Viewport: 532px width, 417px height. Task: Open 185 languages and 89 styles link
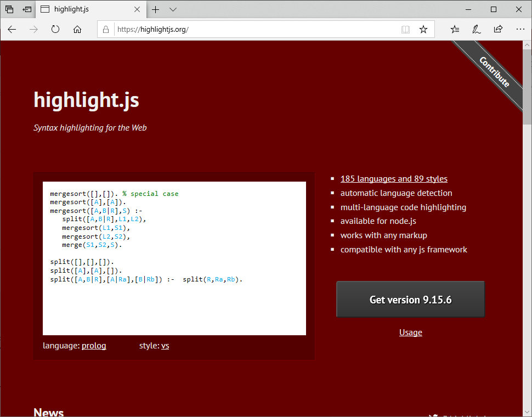pos(394,179)
